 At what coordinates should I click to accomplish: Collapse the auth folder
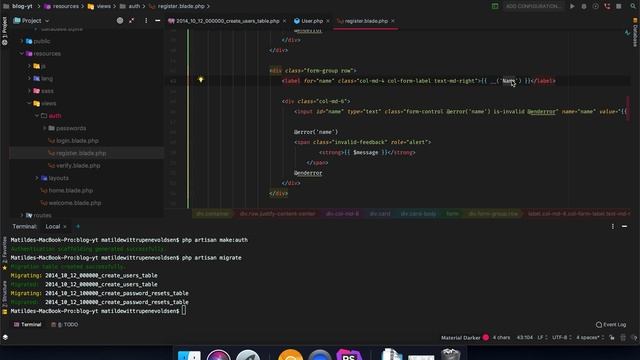[x=37, y=116]
